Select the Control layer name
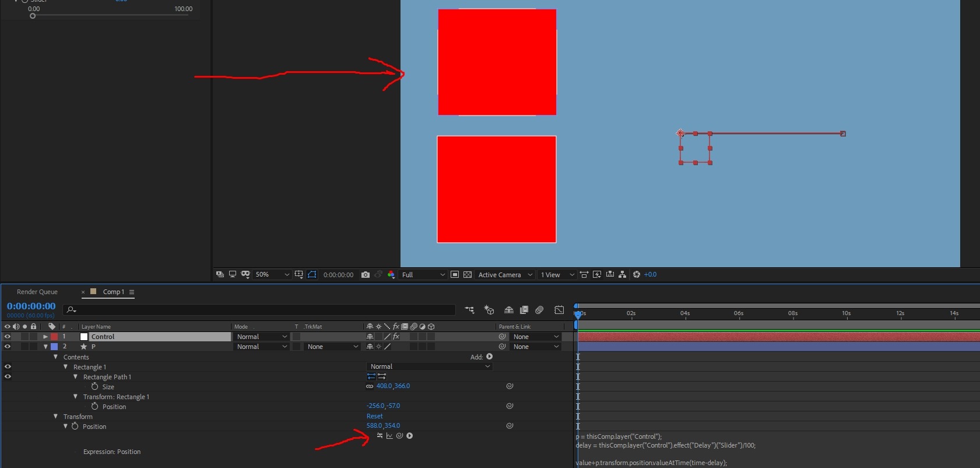 click(103, 337)
